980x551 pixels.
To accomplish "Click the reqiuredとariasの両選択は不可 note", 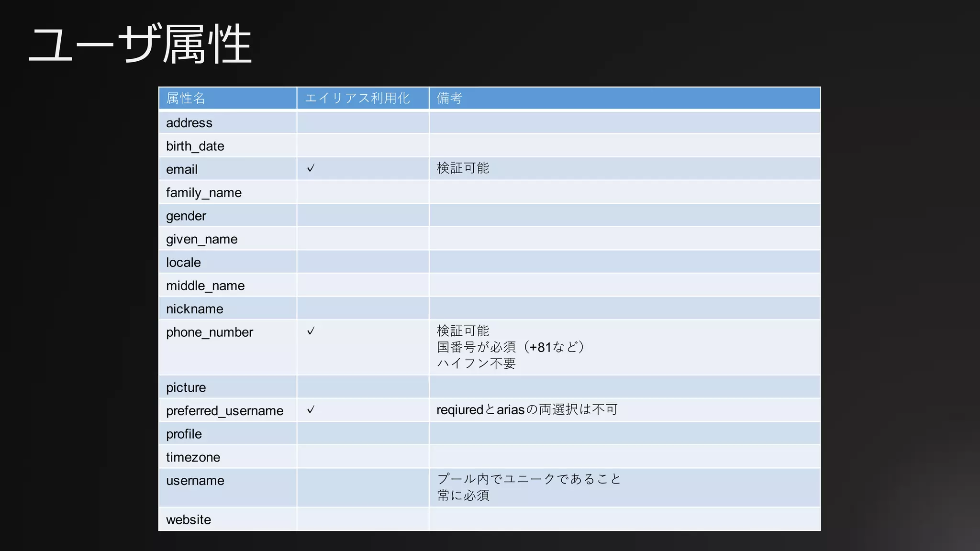I will coord(527,409).
